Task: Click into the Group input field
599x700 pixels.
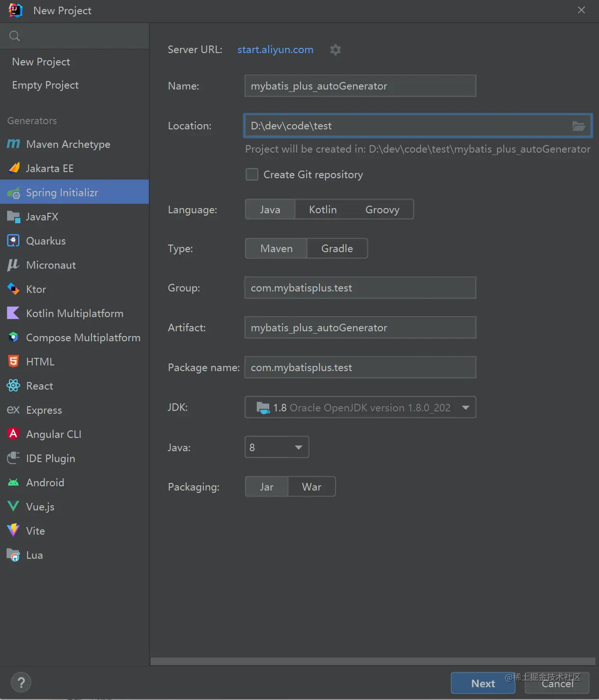Action: [360, 288]
